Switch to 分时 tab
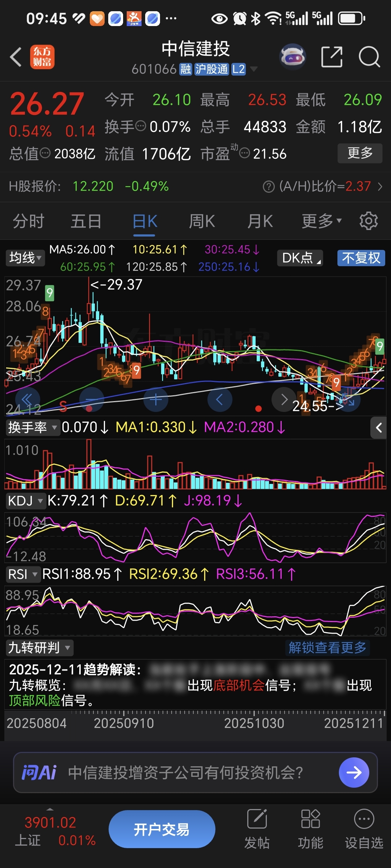The image size is (391, 868). [29, 221]
